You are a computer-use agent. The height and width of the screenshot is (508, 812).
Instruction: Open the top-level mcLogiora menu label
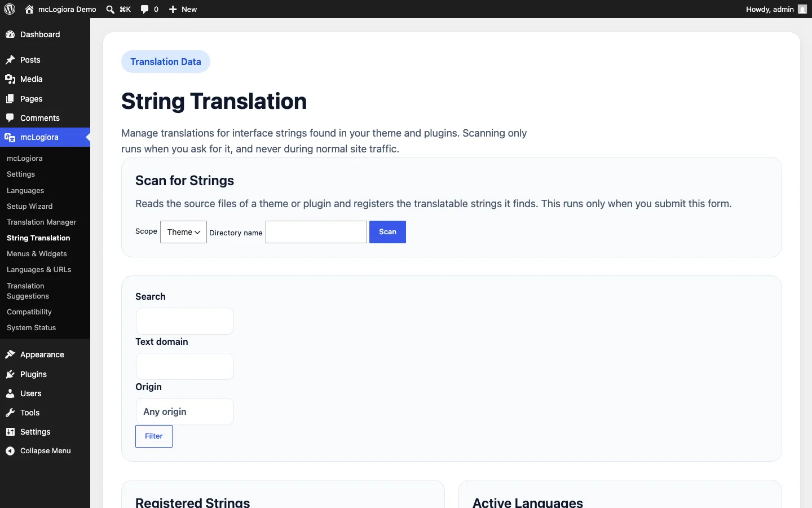39,137
